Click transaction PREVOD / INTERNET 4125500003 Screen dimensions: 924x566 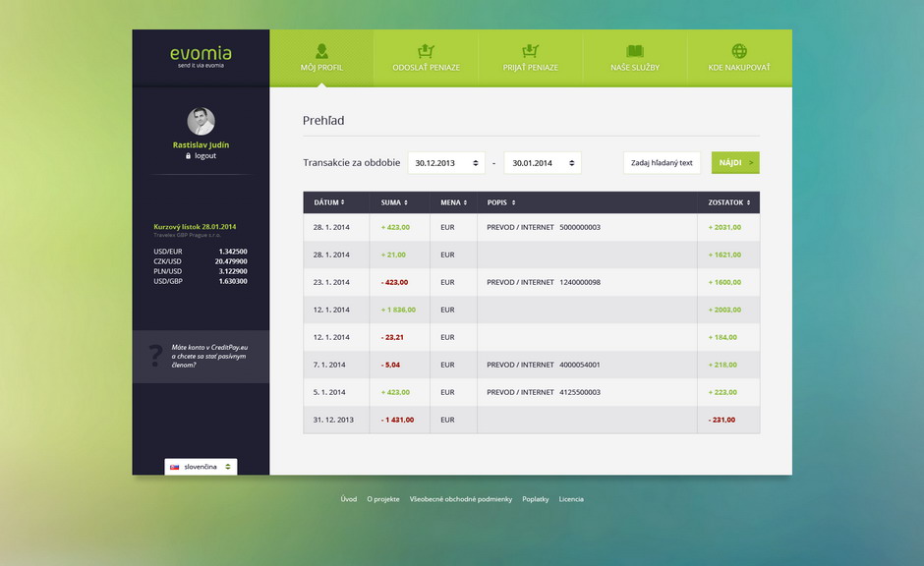544,392
